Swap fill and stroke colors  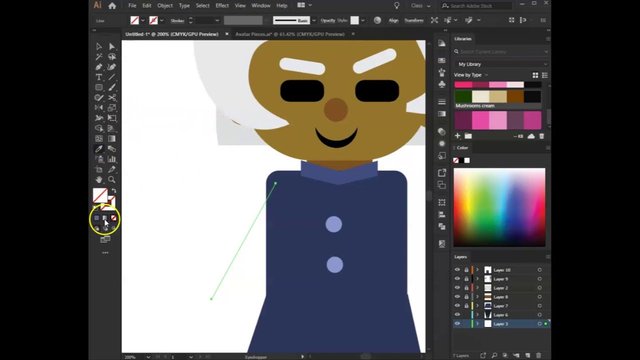[x=114, y=191]
